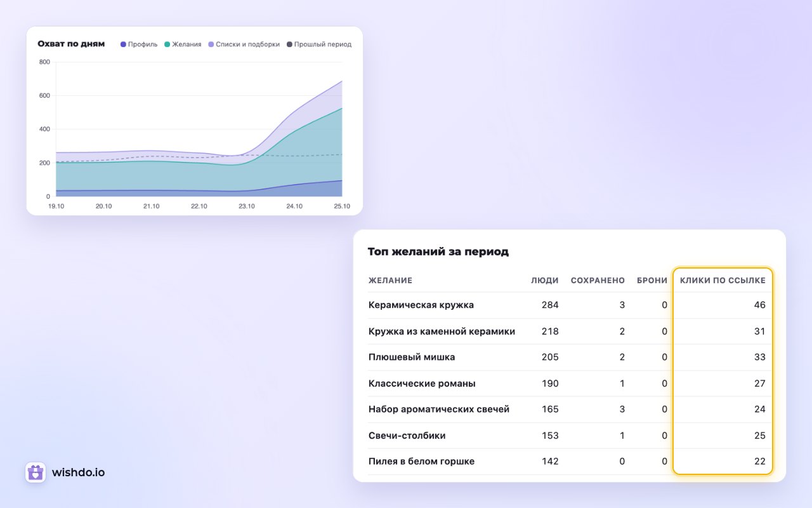This screenshot has width=812, height=508.
Task: Click the 46 link clicks value
Action: [760, 305]
